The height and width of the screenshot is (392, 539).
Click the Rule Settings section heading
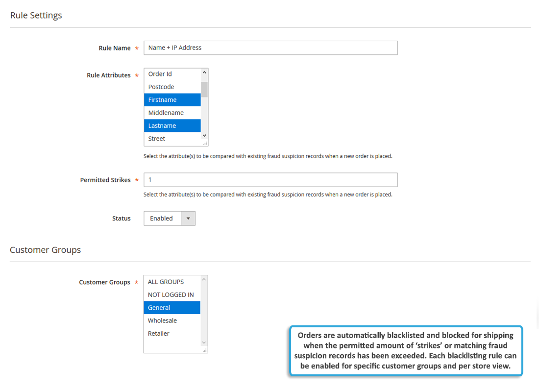pos(36,16)
